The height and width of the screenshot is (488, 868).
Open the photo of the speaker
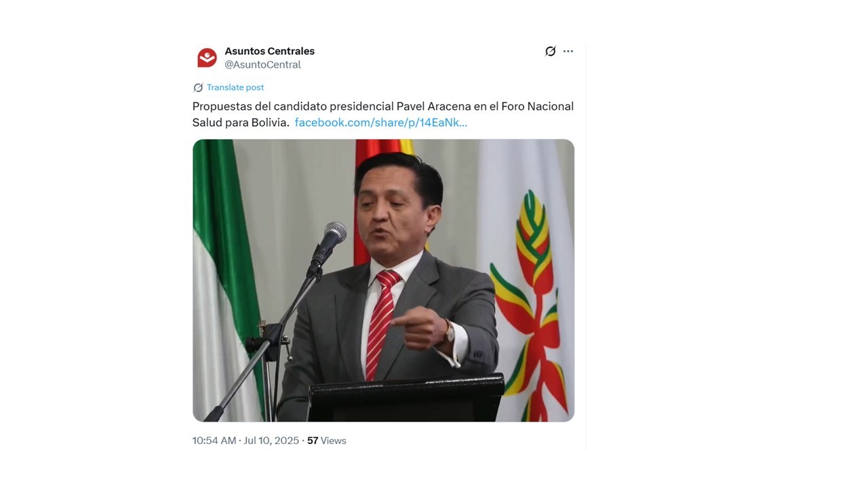(383, 280)
